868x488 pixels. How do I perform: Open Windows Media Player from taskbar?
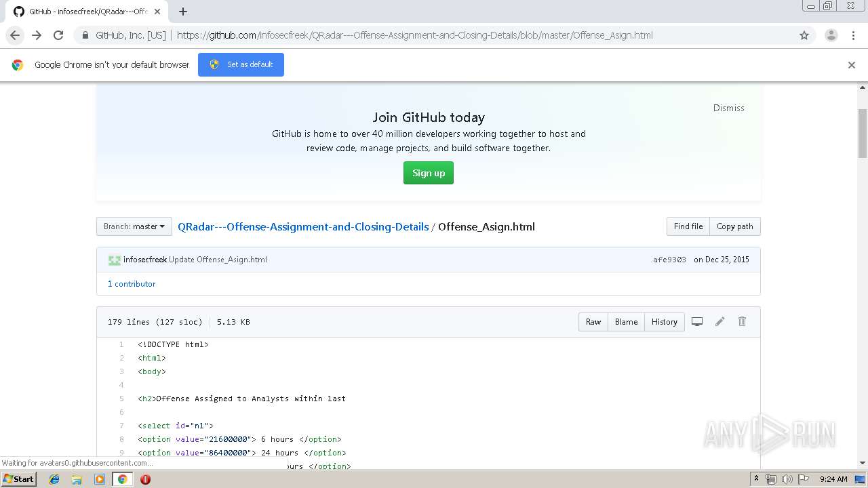(100, 479)
